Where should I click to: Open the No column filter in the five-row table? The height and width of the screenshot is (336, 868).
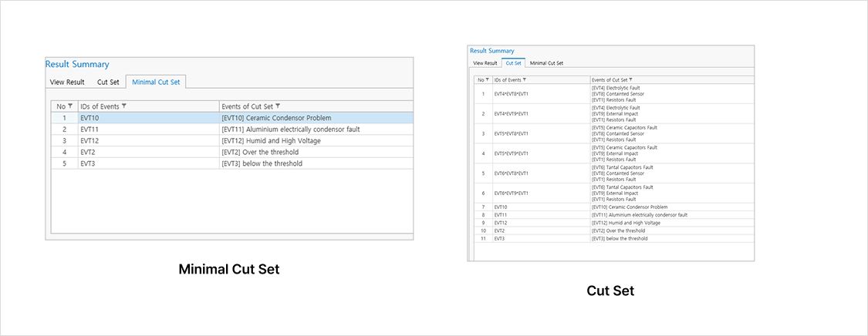coord(70,106)
